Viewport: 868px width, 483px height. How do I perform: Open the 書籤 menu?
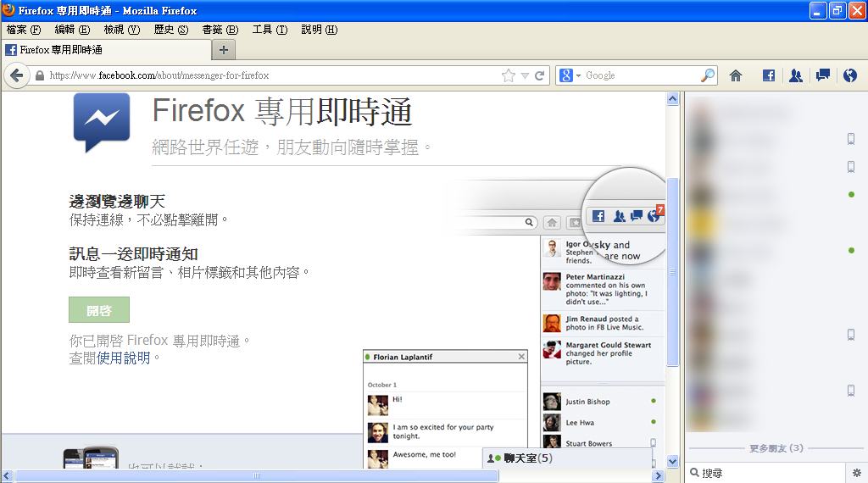220,30
